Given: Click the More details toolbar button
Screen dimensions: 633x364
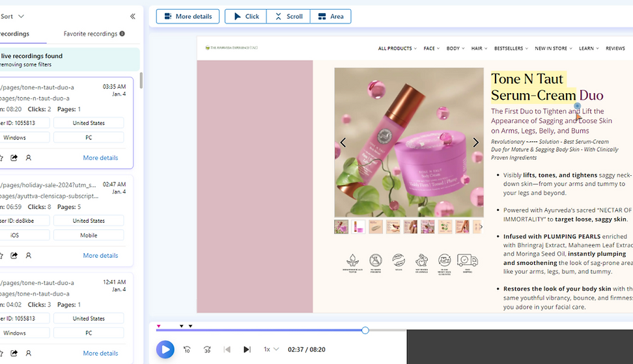Looking at the screenshot, I should point(188,16).
